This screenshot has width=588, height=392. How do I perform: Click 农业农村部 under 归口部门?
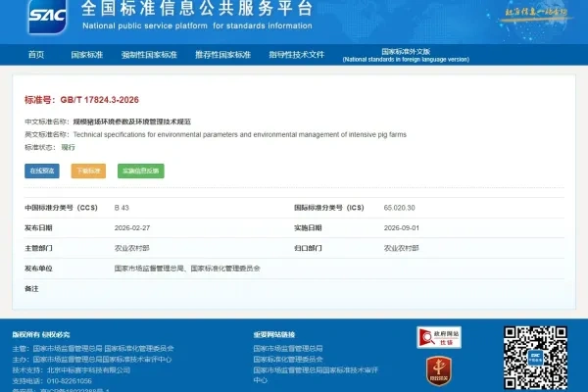tap(401, 248)
